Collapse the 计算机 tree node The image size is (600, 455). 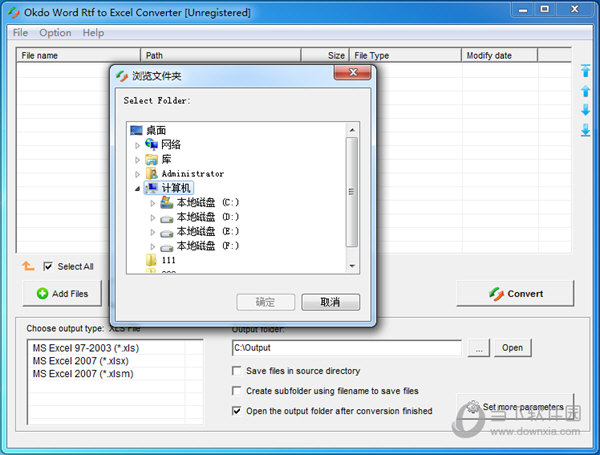coord(137,189)
